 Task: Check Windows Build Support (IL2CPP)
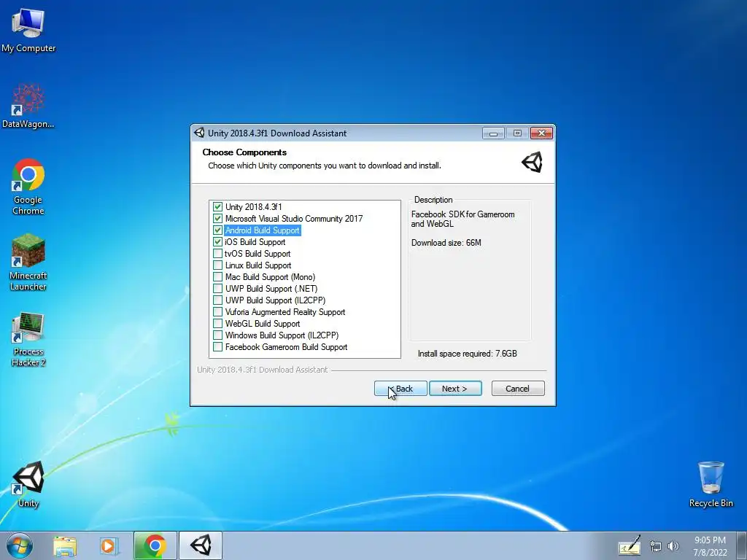217,335
